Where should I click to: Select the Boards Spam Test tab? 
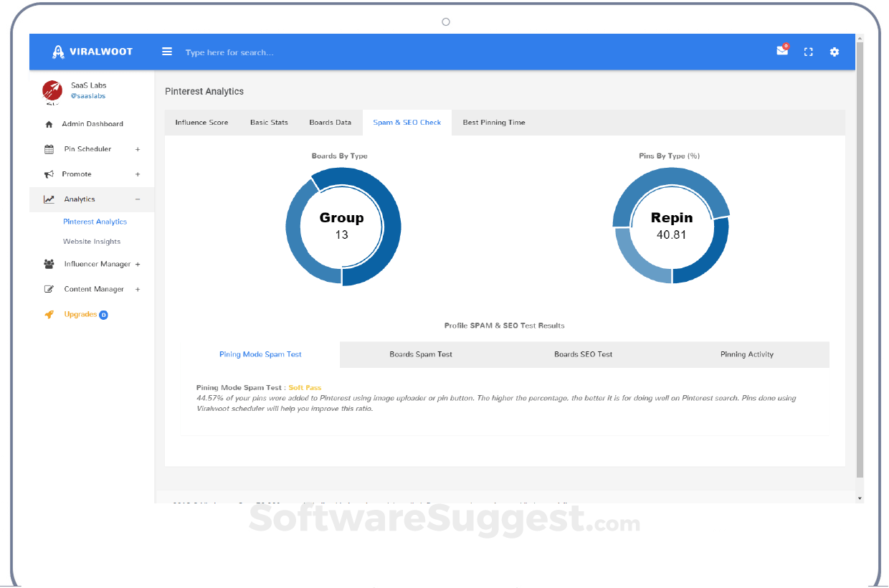tap(421, 354)
